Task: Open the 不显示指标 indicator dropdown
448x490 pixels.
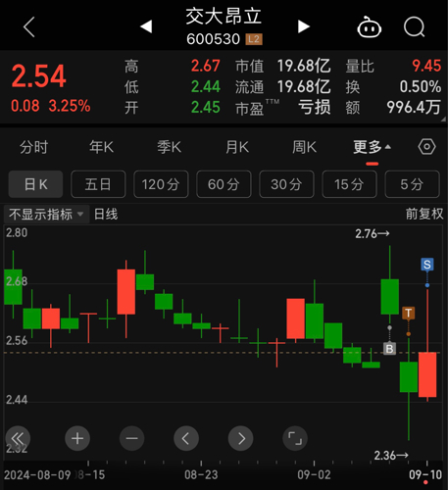Action: (46, 215)
